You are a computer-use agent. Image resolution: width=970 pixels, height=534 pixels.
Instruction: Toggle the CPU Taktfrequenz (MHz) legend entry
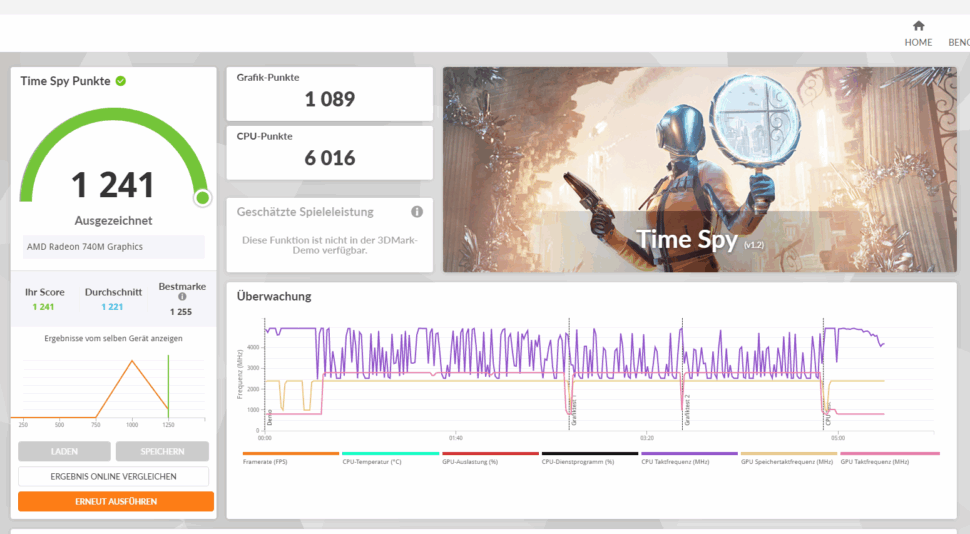[689, 458]
